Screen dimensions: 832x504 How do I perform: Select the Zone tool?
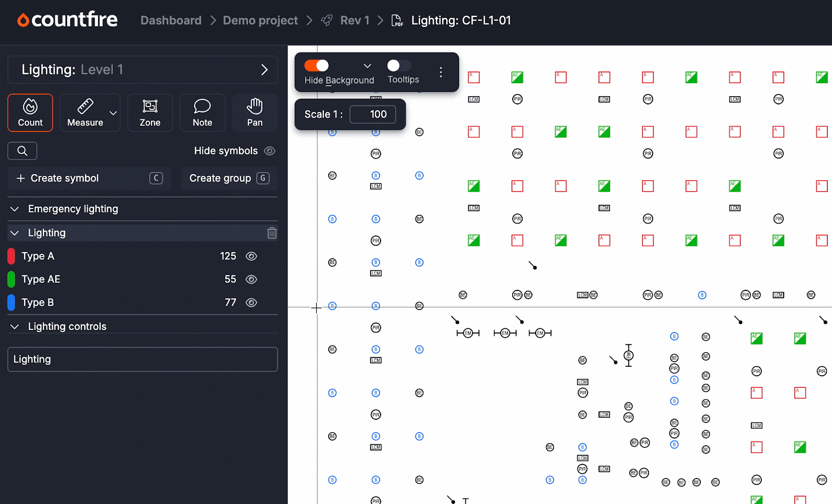click(150, 113)
